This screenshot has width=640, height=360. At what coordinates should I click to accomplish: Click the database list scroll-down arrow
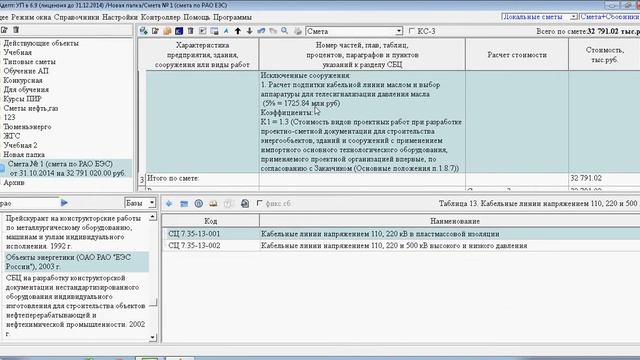coord(153,338)
